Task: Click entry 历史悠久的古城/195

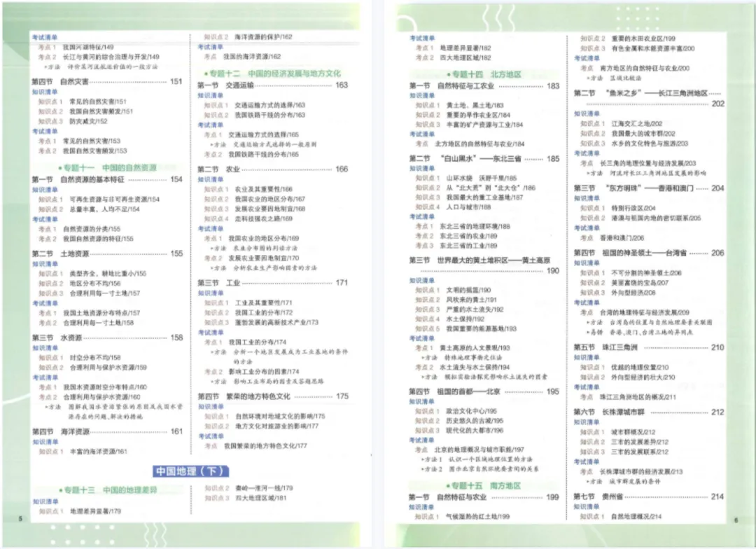Action: pos(475,421)
